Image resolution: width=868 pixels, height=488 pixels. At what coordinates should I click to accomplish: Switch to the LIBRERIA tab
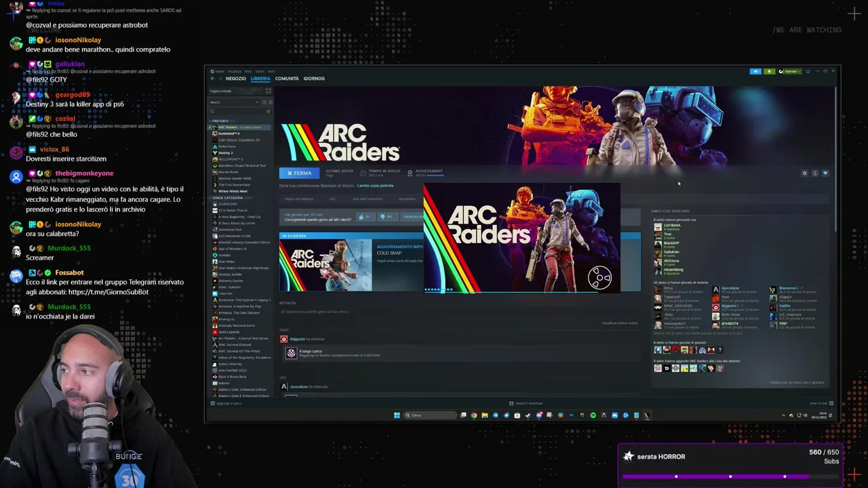(x=260, y=79)
